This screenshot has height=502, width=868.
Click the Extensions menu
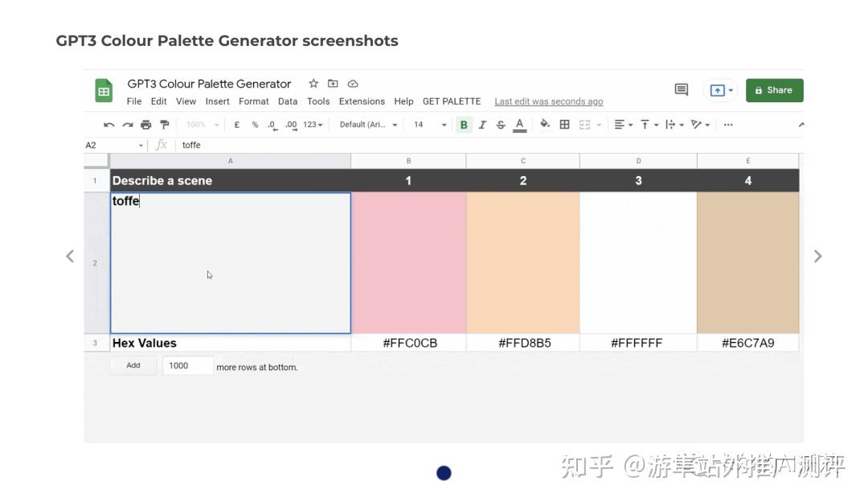pos(362,101)
